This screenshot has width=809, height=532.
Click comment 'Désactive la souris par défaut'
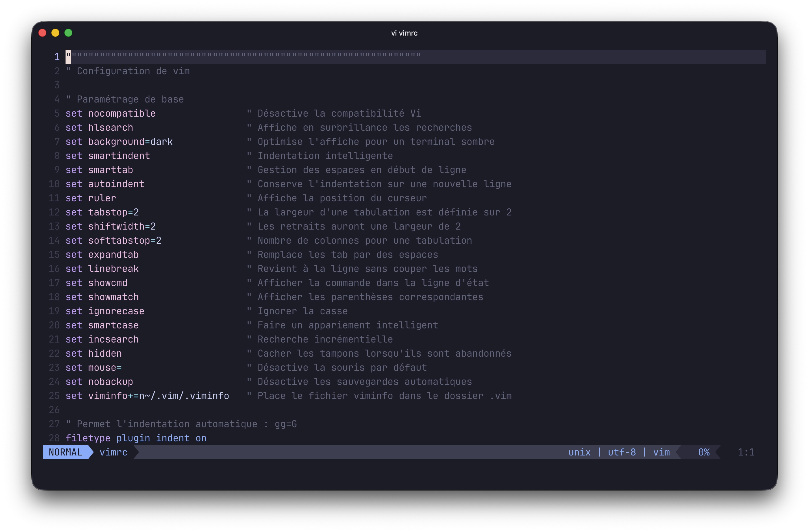pos(342,368)
